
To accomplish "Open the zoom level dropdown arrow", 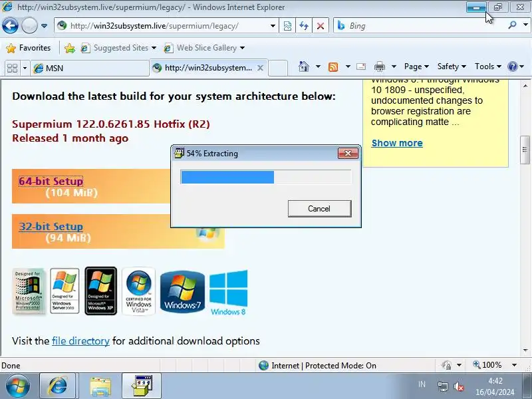I will 514,365.
